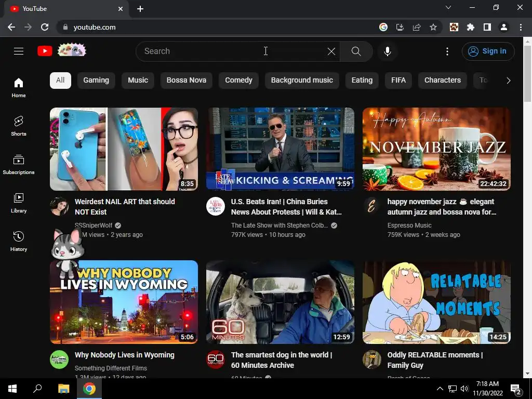Open 60 Minutes channel avatar
The image size is (532, 399).
click(x=216, y=360)
